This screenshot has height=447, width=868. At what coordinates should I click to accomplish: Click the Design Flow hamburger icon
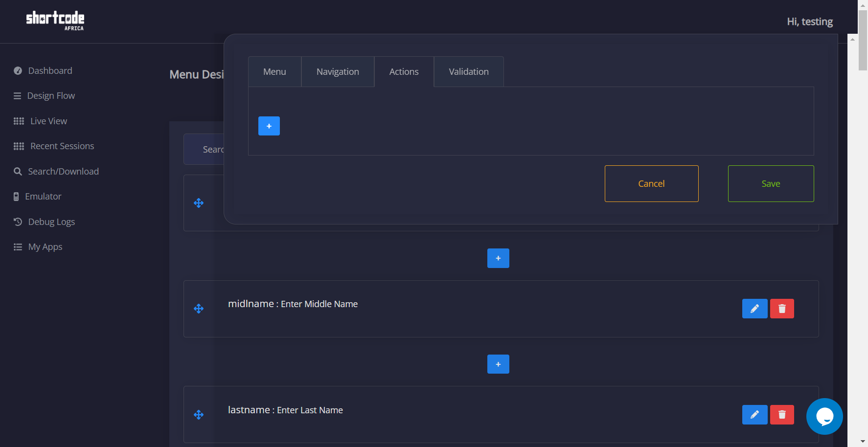(18, 96)
